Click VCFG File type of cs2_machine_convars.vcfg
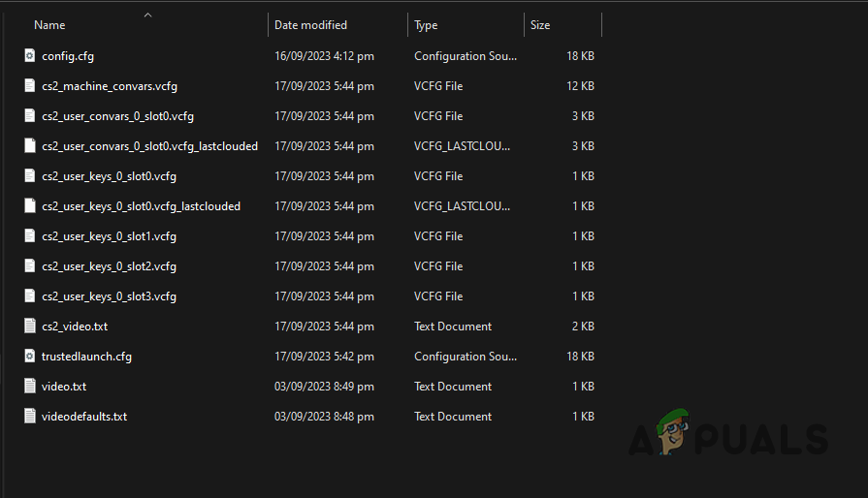The height and width of the screenshot is (498, 868). point(438,85)
